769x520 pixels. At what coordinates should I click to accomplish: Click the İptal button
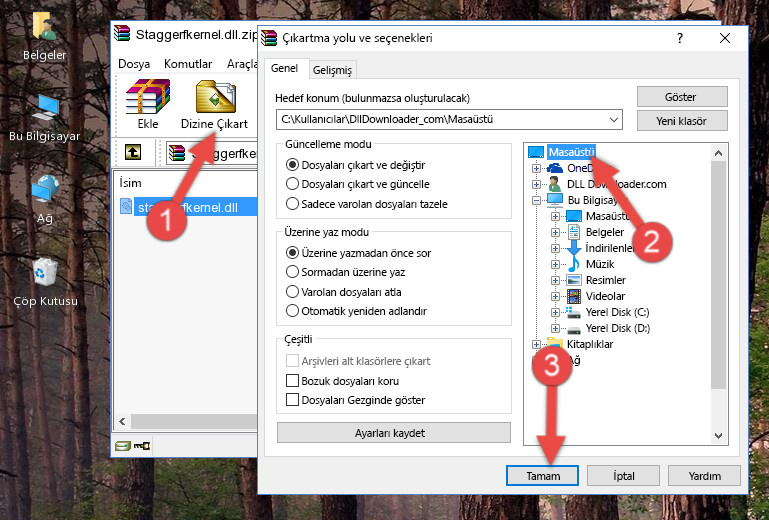(x=623, y=476)
